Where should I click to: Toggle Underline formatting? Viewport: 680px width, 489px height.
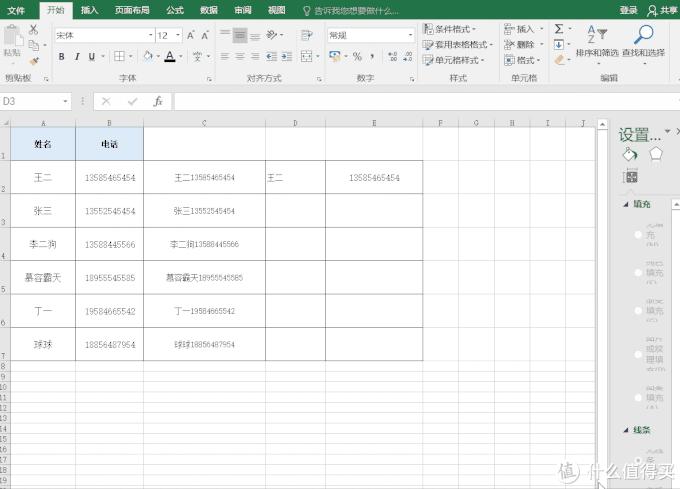coord(92,56)
